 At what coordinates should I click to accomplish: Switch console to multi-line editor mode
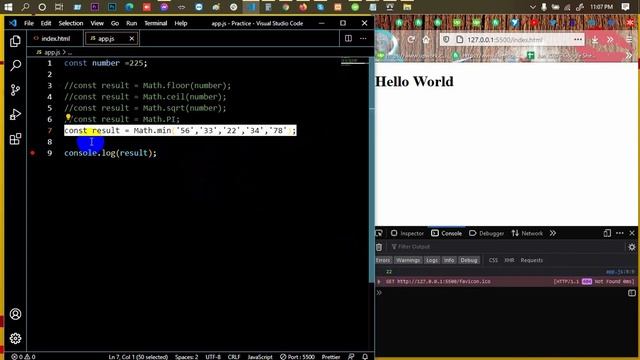click(631, 293)
